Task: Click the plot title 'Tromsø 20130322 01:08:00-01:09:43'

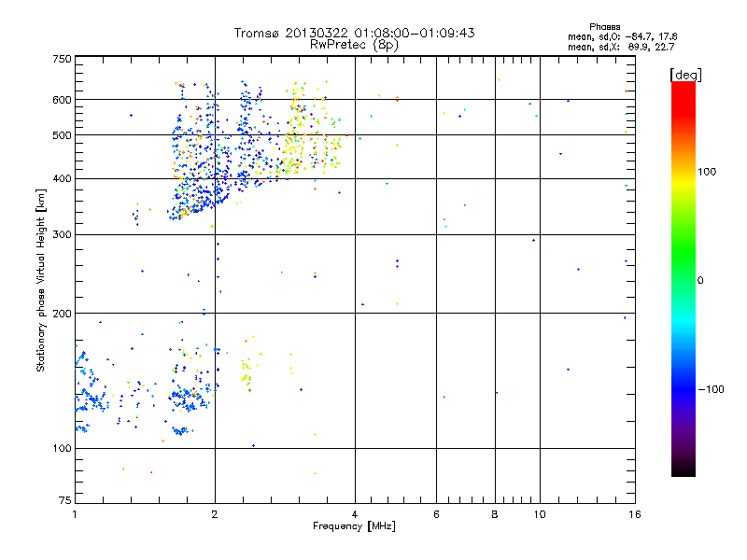Action: pos(354,33)
